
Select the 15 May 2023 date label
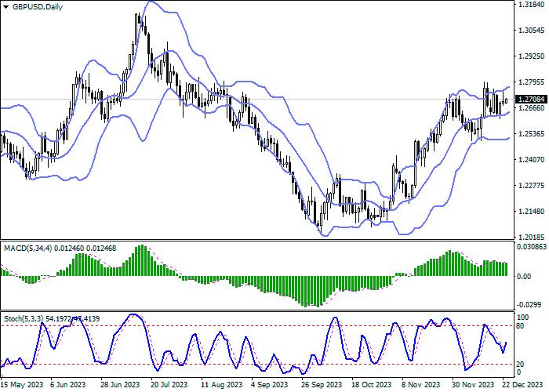tap(22, 384)
